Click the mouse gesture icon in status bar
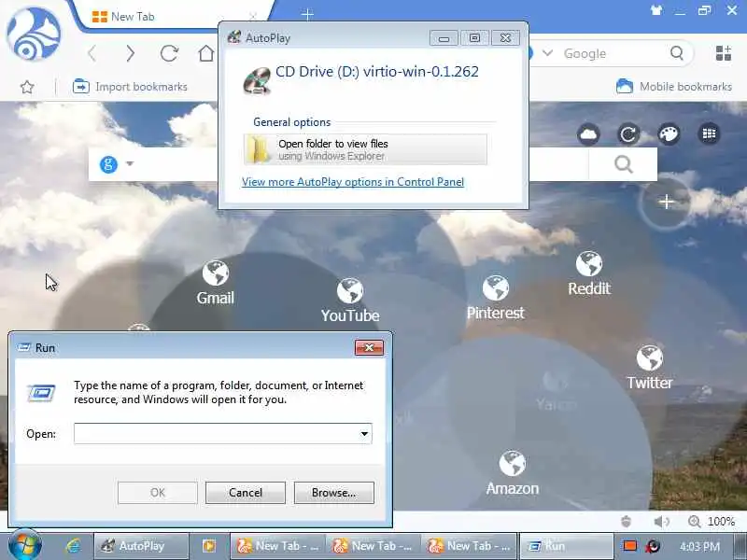Image resolution: width=747 pixels, height=560 pixels. [x=626, y=522]
